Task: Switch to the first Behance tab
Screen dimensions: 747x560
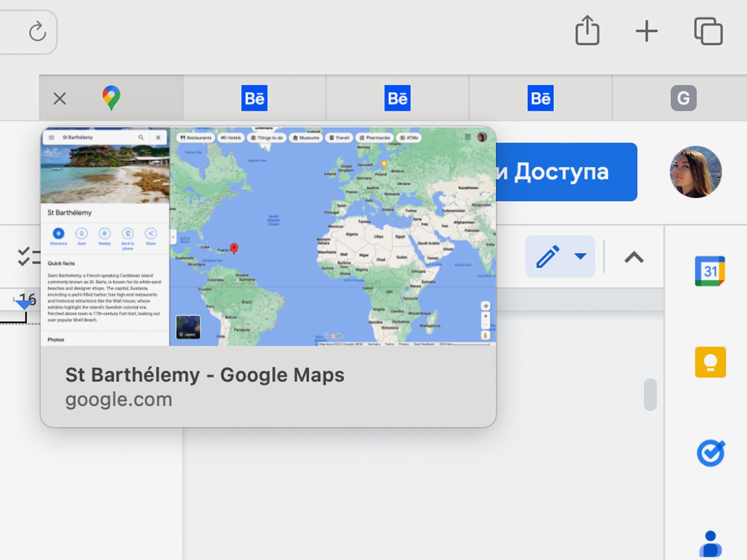Action: point(255,98)
